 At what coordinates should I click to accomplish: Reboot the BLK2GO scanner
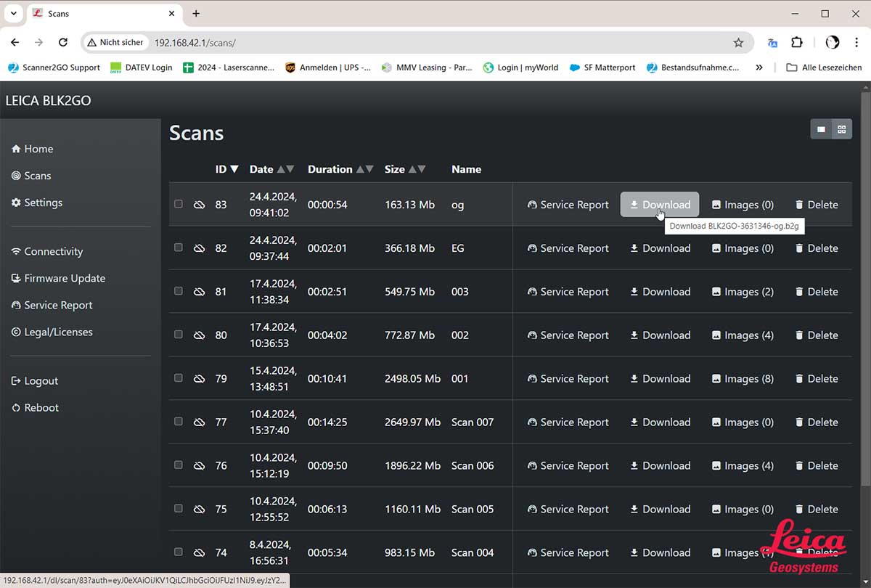click(35, 407)
